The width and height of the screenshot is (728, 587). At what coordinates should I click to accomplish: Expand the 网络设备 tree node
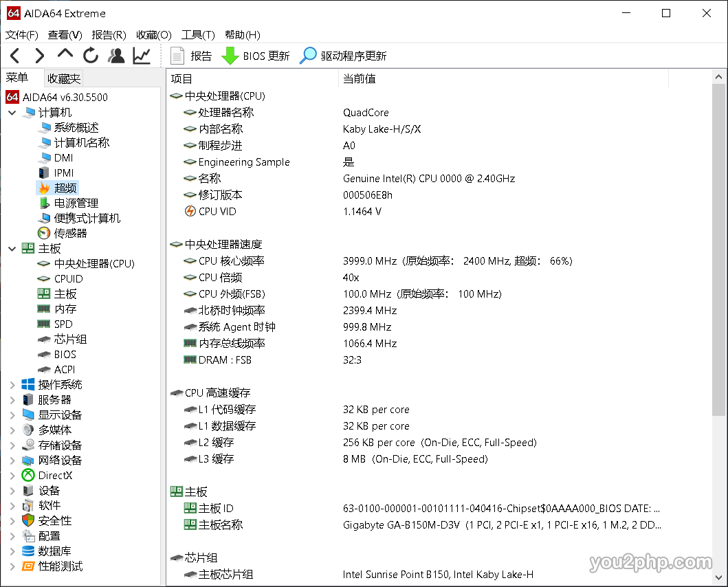pyautogui.click(x=12, y=461)
